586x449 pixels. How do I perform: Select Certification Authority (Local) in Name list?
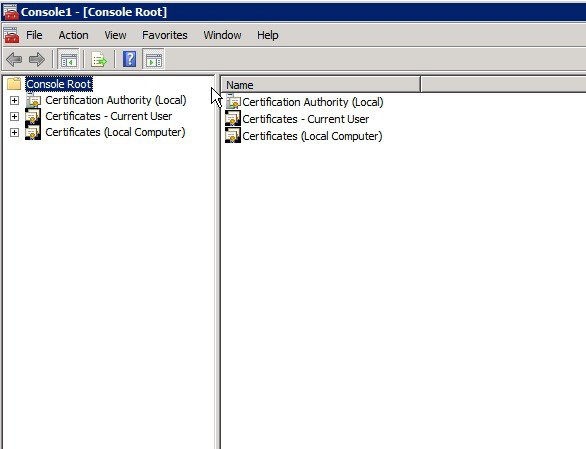(x=313, y=102)
